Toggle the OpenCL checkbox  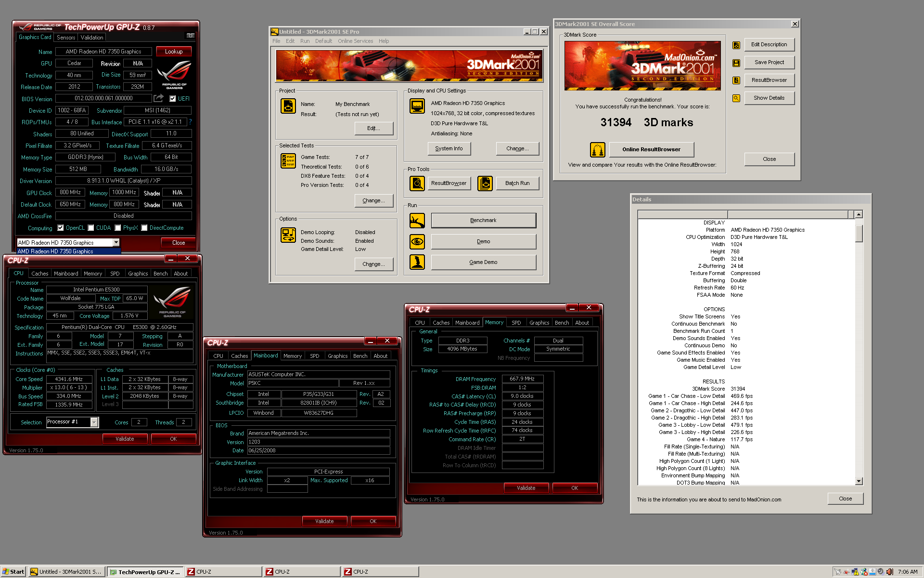pyautogui.click(x=60, y=228)
